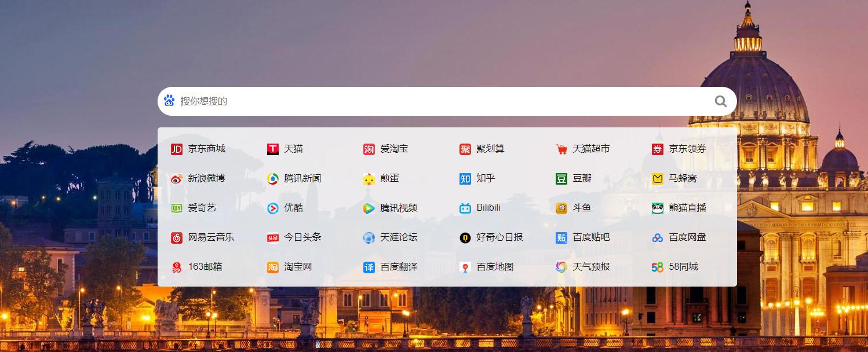Visit 58同城 link text
Viewport: 868px width, 352px height.
point(684,267)
